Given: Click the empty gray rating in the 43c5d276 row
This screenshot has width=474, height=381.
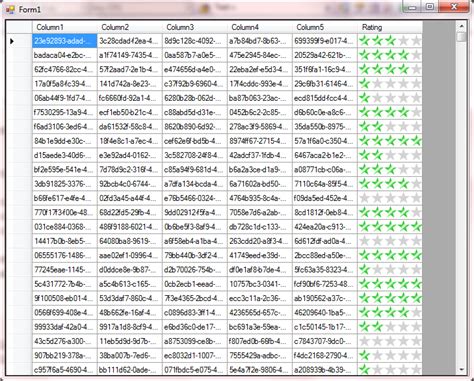Looking at the screenshot, I should click(x=390, y=341).
